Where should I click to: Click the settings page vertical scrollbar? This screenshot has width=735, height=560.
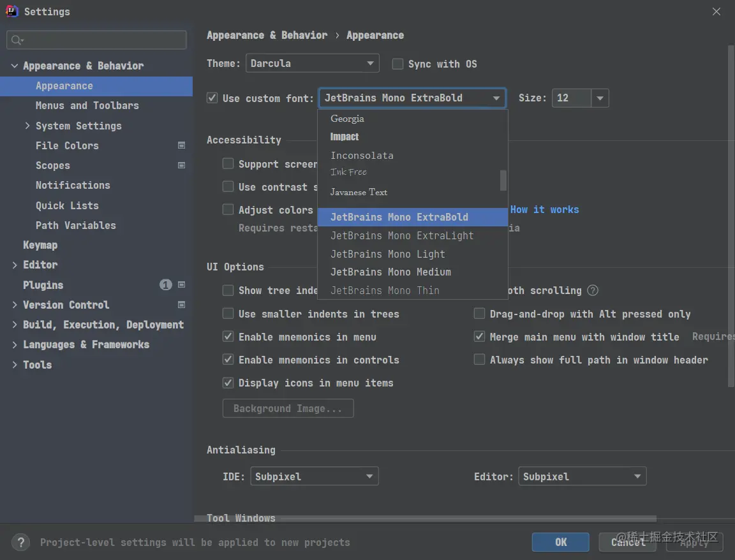tap(731, 216)
